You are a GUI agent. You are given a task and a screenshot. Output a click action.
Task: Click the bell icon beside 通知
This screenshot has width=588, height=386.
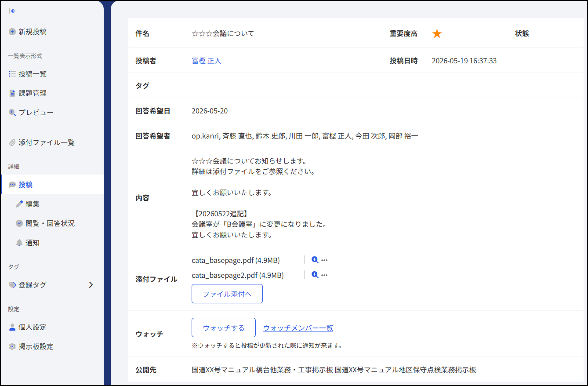click(19, 243)
